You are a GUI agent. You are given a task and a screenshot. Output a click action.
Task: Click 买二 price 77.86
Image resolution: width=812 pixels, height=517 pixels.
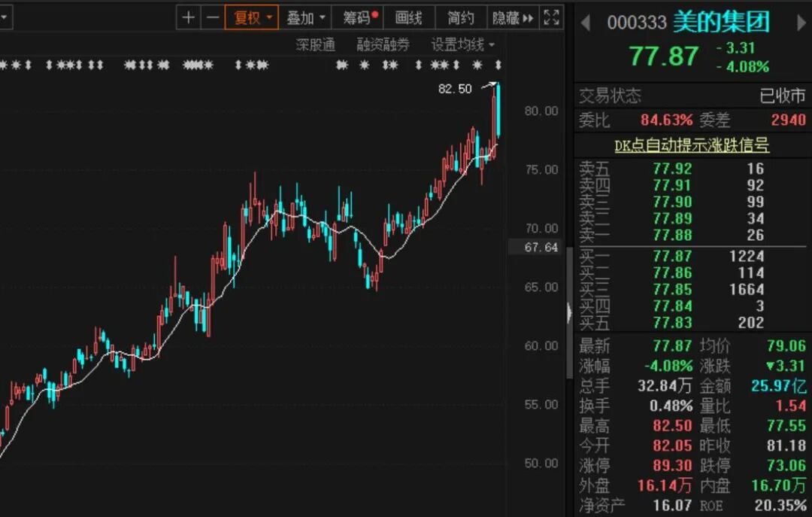pos(672,272)
